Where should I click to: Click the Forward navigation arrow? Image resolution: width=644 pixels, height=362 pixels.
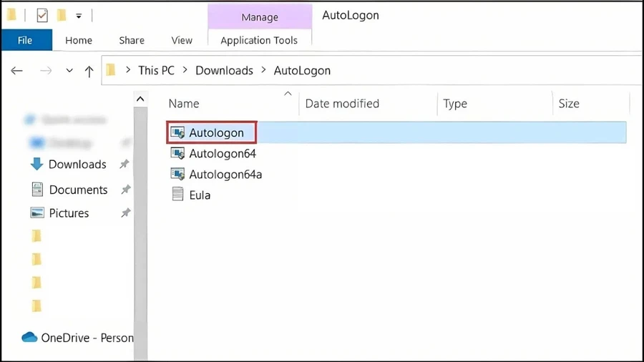46,71
